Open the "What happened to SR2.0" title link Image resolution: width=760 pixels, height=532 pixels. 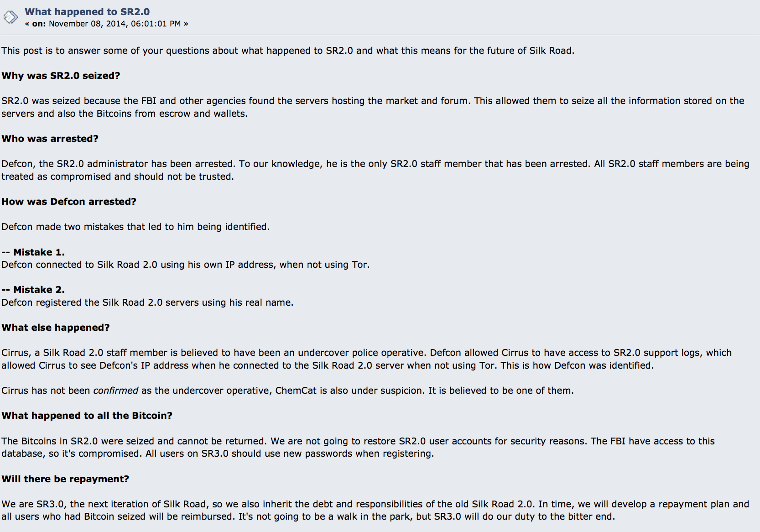87,12
